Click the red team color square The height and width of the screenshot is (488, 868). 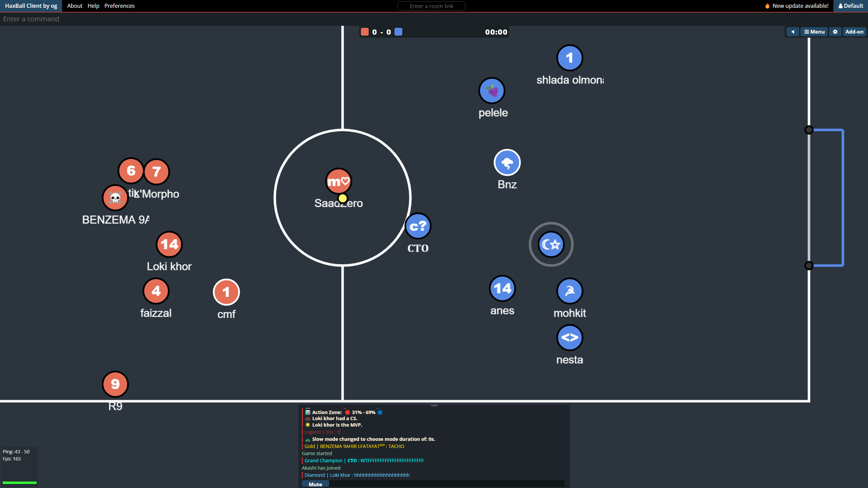pos(365,32)
